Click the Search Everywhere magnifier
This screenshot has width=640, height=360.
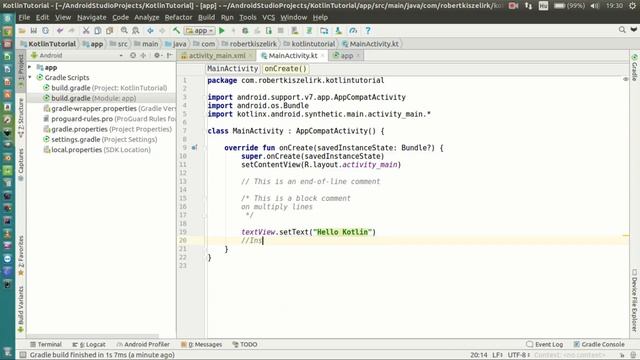point(622,30)
